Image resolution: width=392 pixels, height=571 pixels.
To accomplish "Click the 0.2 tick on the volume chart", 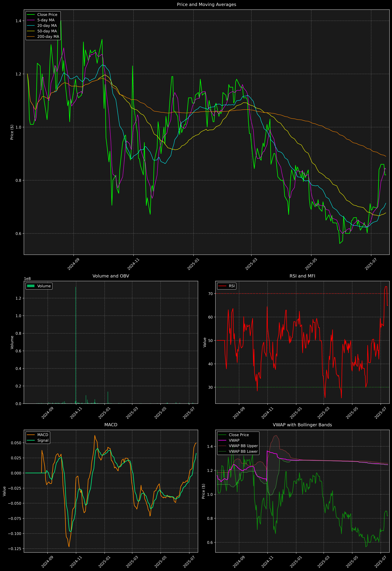I will tap(18, 386).
